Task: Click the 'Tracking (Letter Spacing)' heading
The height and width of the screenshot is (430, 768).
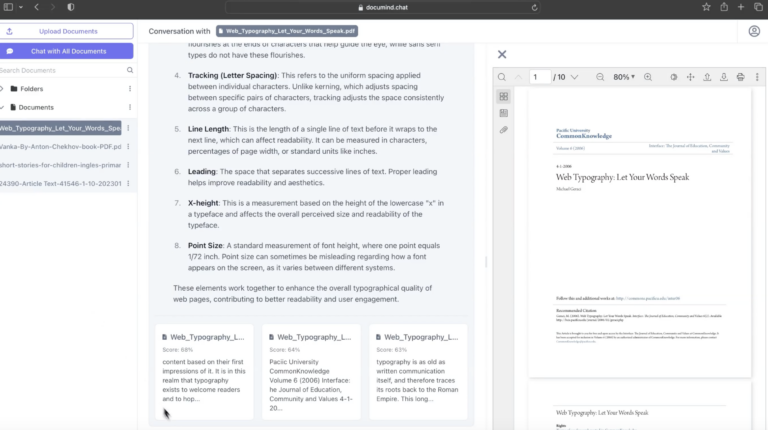Action: click(233, 75)
